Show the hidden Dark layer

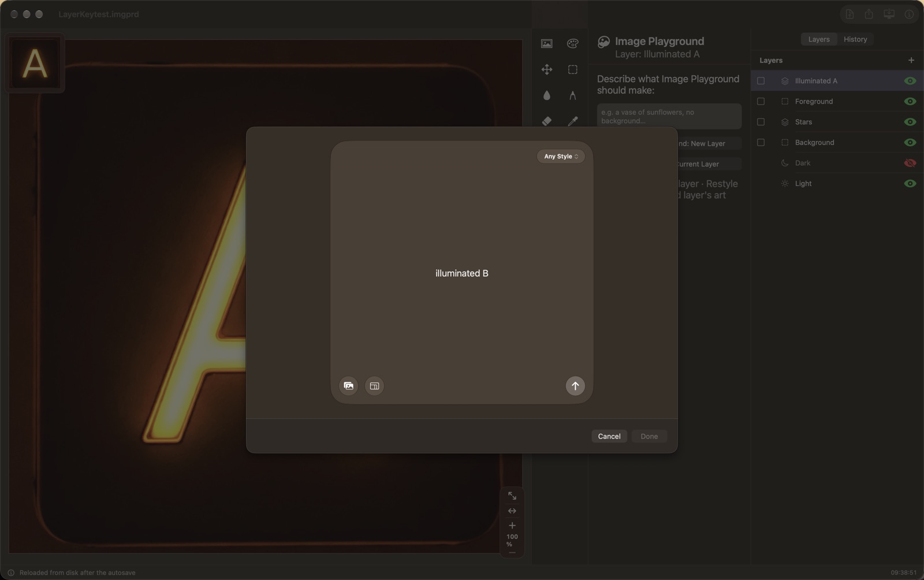[x=910, y=163]
